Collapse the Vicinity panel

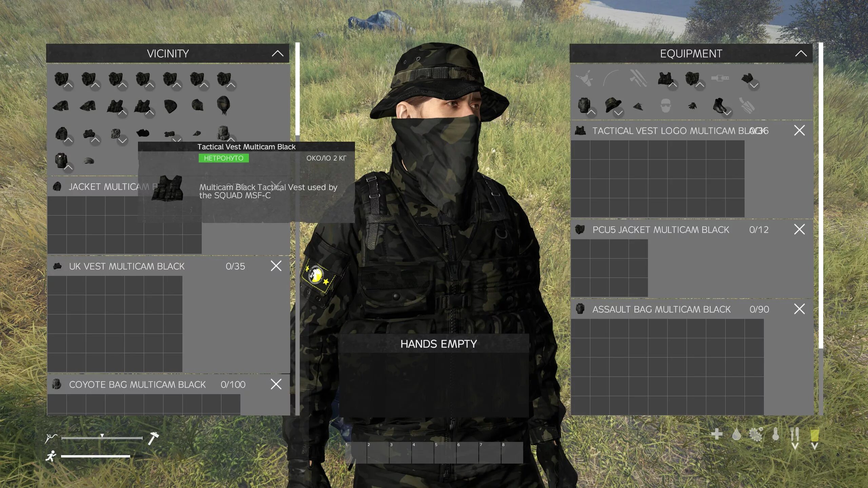pos(277,54)
